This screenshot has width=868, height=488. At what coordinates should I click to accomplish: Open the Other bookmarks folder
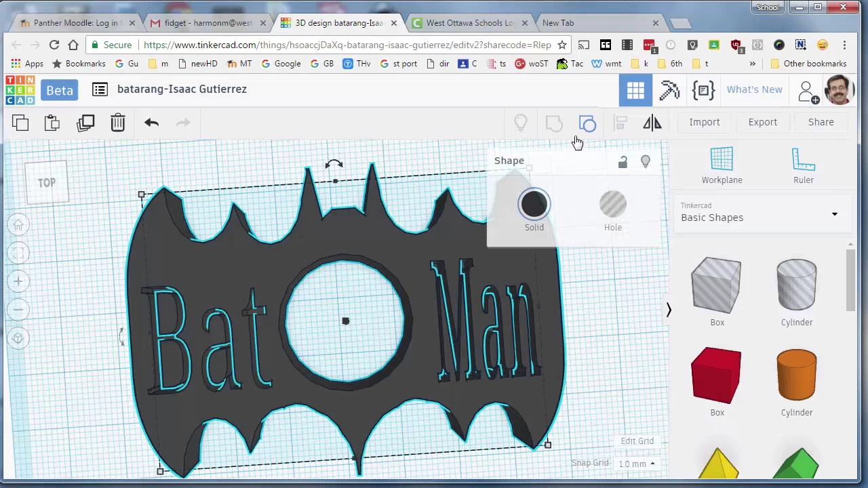[808, 64]
